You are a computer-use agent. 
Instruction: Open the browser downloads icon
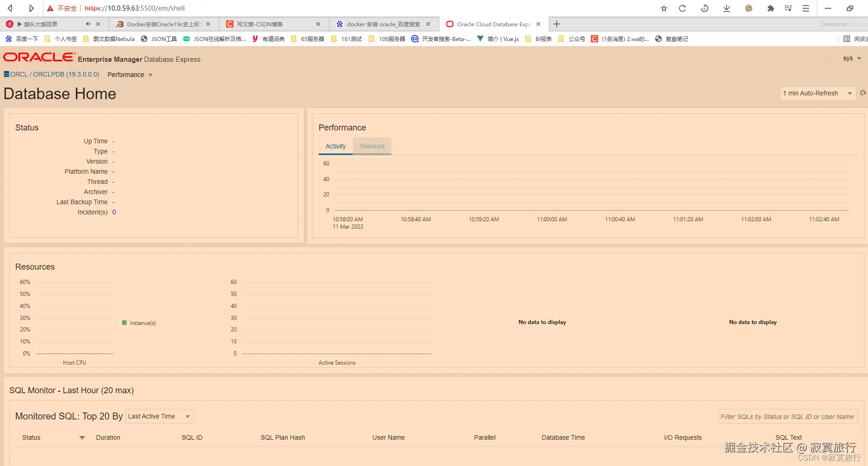(727, 8)
